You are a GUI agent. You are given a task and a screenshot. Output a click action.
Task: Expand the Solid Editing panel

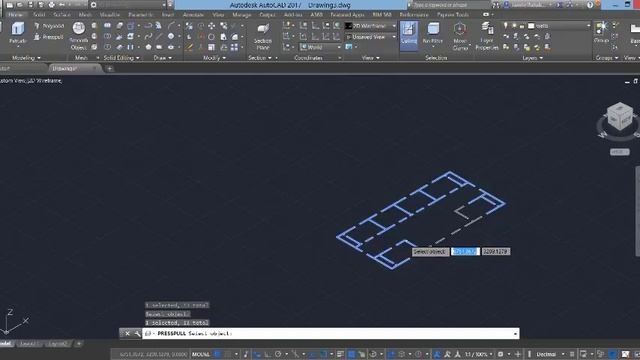tap(121, 58)
